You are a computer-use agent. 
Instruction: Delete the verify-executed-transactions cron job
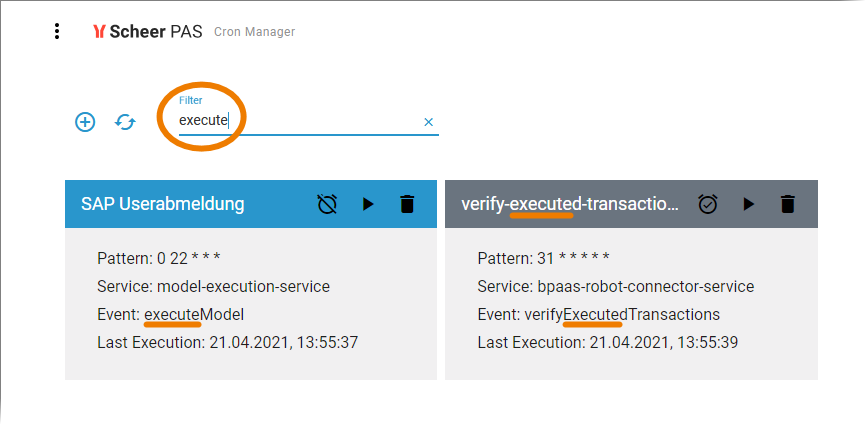click(788, 204)
